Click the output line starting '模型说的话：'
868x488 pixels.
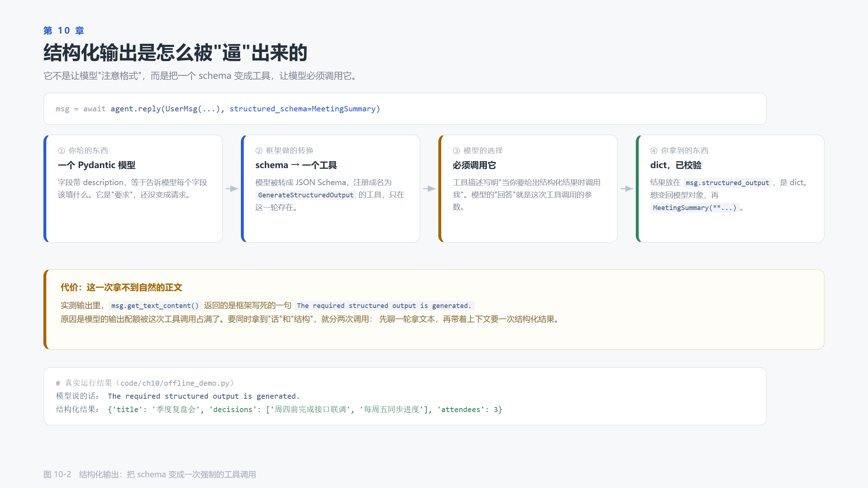click(x=178, y=396)
